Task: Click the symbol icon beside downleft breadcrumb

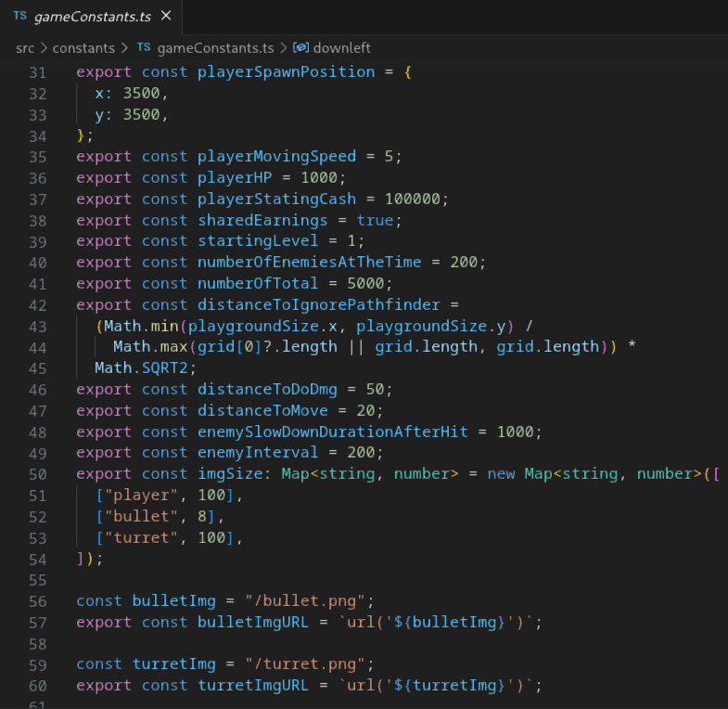Action: 300,47
